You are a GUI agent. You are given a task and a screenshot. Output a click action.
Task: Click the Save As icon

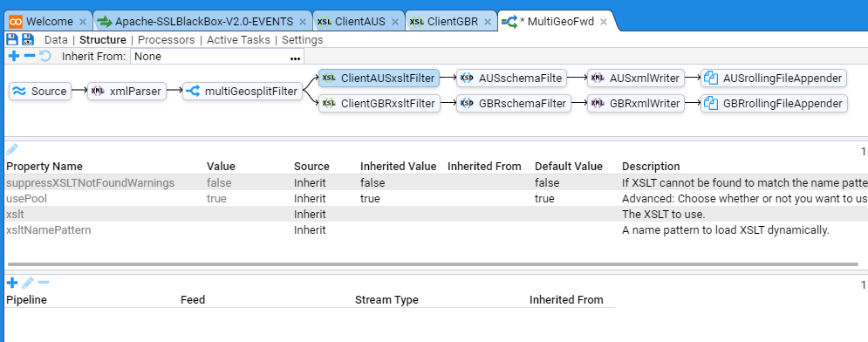[x=28, y=39]
